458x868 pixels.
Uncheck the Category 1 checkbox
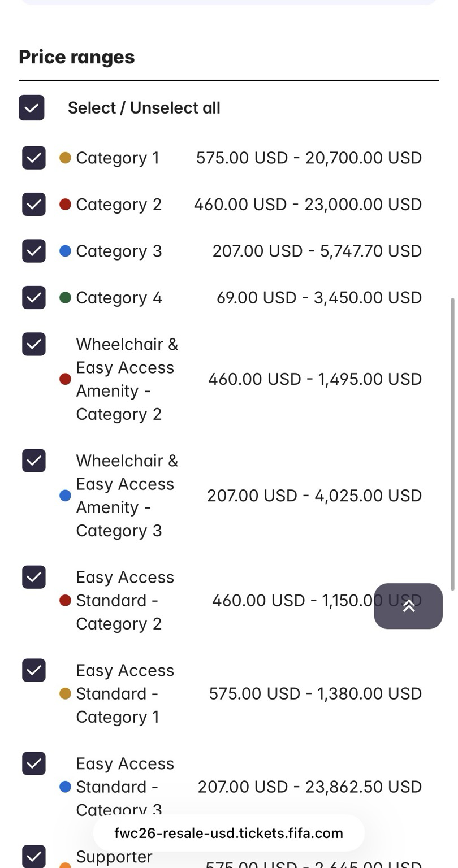(x=34, y=158)
